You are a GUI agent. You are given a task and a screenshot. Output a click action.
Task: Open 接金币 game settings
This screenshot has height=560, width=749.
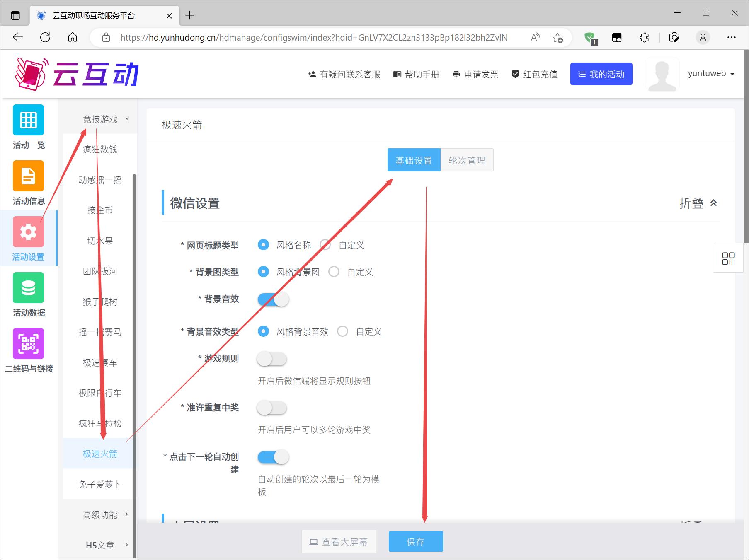tap(100, 210)
